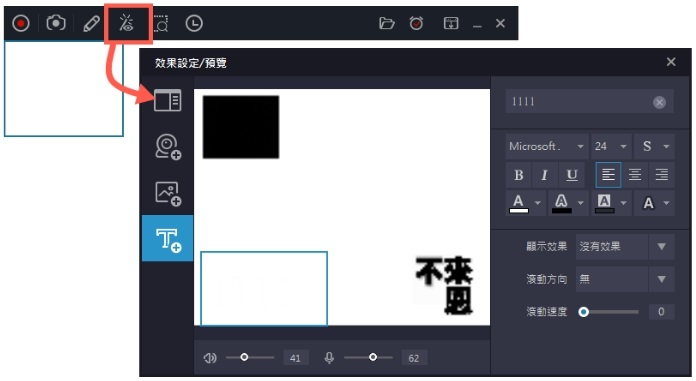The width and height of the screenshot is (696, 381).
Task: Select the add webcam overlay icon
Action: (x=168, y=147)
